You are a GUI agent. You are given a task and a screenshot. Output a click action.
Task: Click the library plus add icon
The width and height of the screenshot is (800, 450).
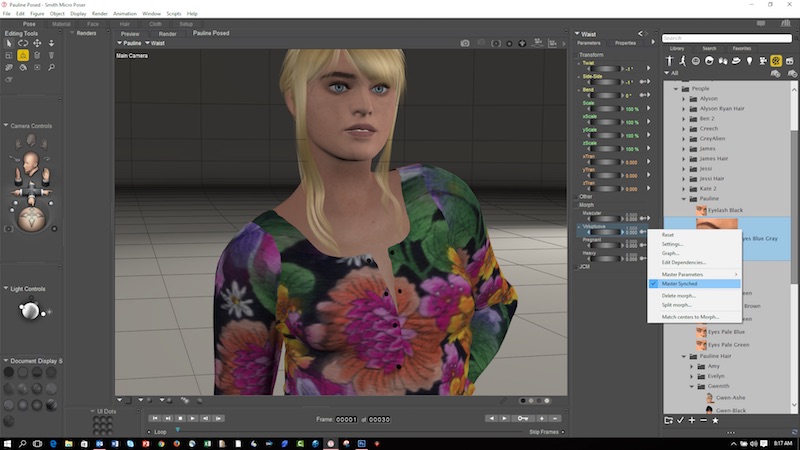pos(692,420)
